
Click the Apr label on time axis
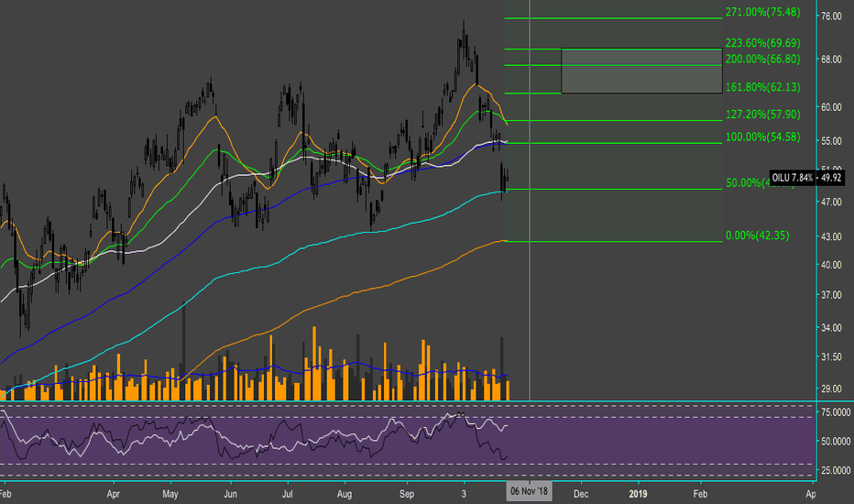pos(113,494)
